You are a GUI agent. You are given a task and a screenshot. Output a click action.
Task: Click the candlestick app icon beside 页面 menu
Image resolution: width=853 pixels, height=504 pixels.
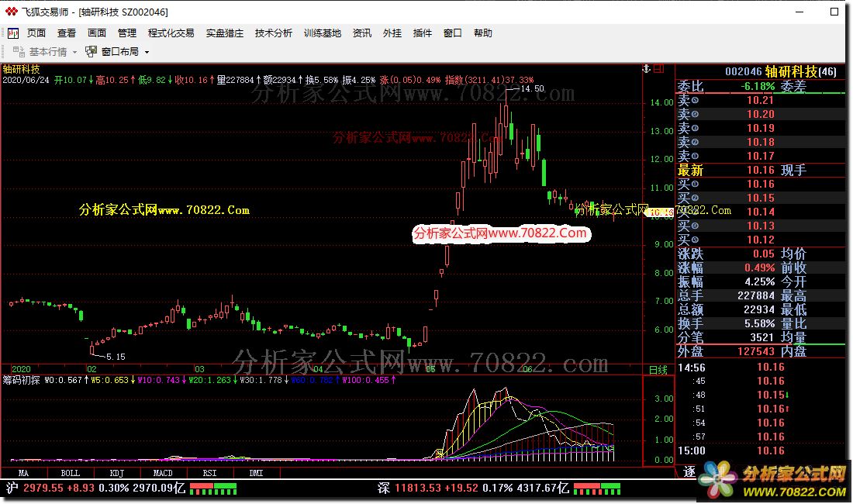click(13, 33)
